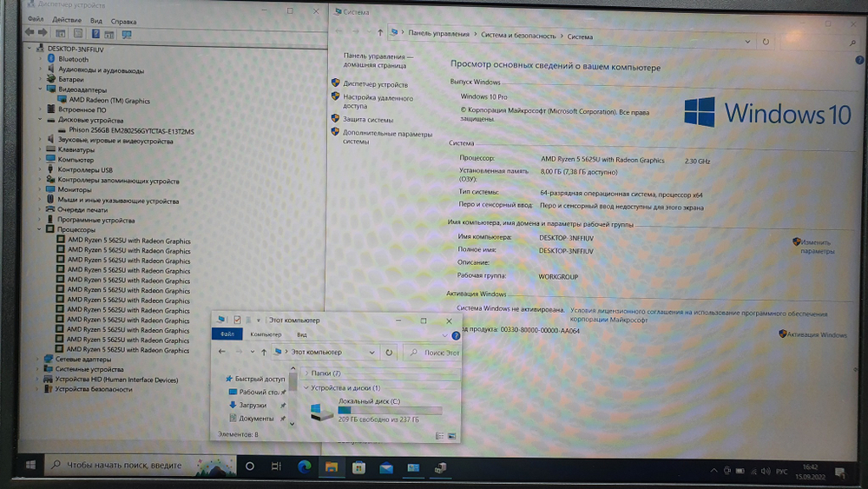
Task: Open Properties icon in Device Manager toolbar
Action: 79,34
